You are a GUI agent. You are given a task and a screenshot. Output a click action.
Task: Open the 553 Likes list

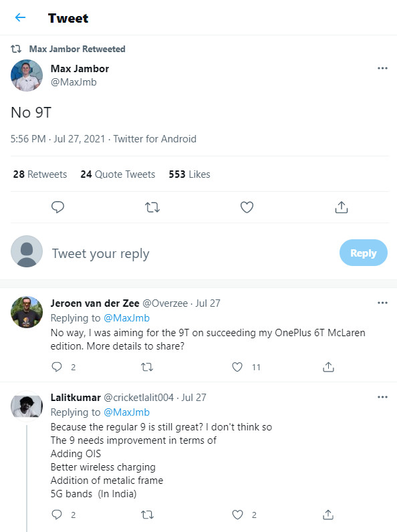point(189,174)
